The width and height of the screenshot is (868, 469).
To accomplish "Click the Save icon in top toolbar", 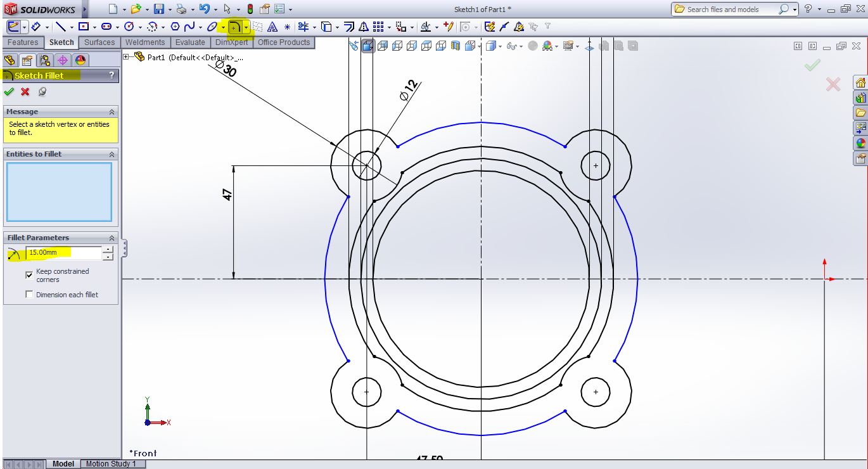I will (x=159, y=10).
